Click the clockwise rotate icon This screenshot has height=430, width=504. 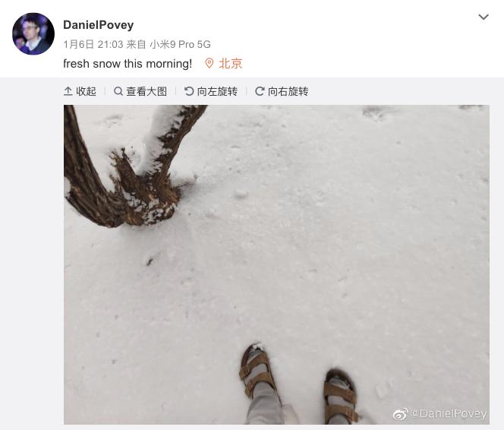[x=260, y=91]
